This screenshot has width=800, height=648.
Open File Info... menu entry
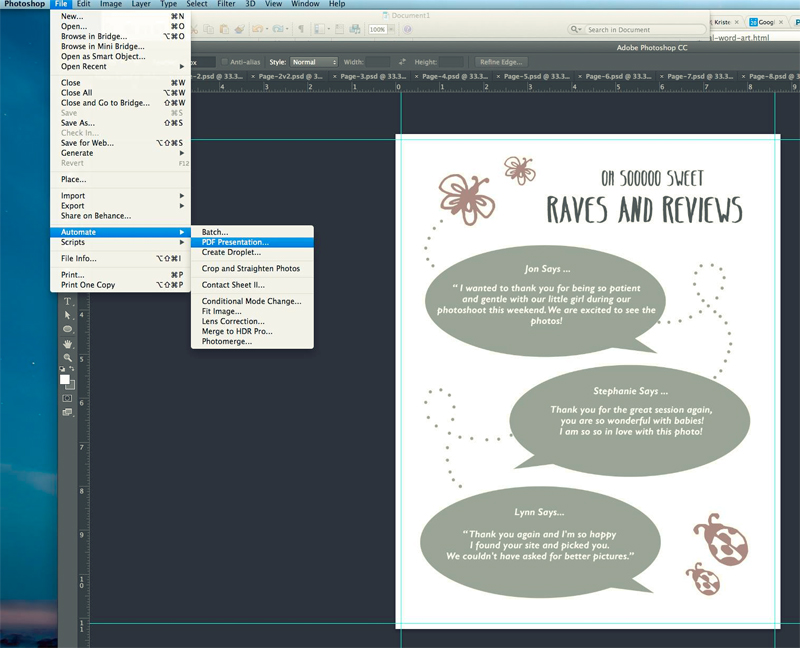coord(120,259)
